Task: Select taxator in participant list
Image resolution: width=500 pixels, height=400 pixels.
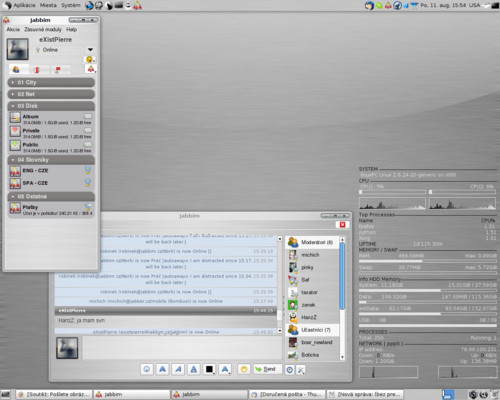Action: pyautogui.click(x=312, y=292)
